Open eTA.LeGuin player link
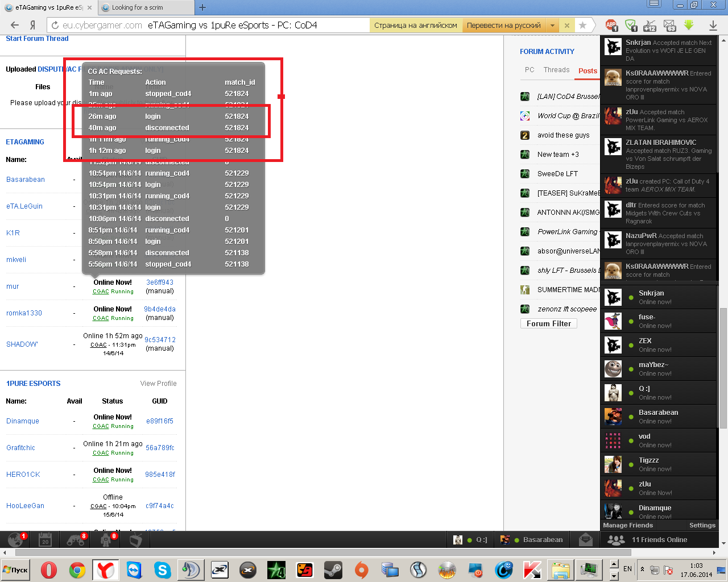This screenshot has width=728, height=582. (24, 206)
